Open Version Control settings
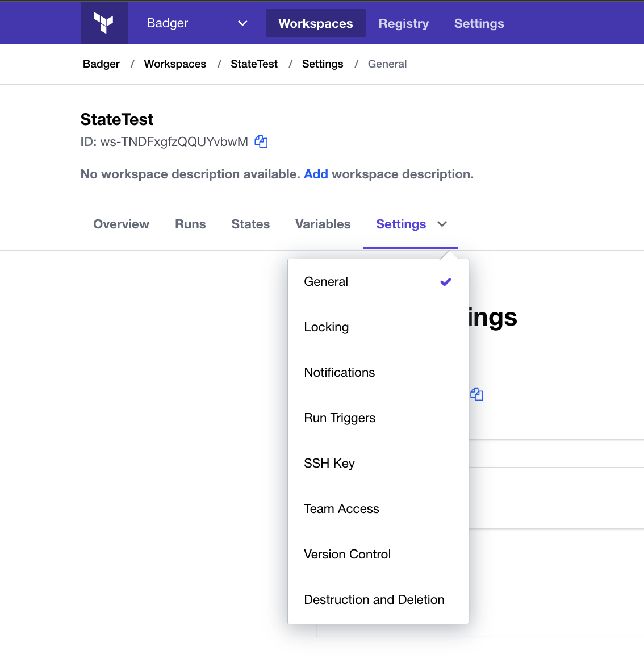 [x=348, y=555]
